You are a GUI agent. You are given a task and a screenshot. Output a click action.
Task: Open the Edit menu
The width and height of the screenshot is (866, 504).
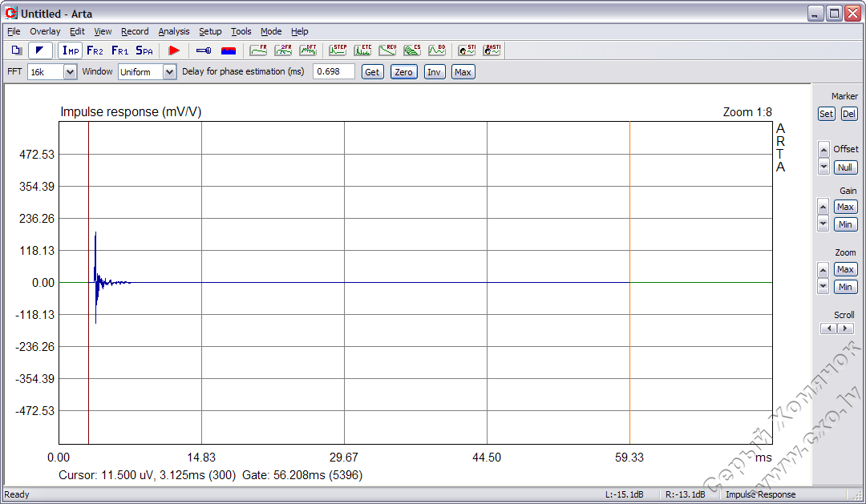pos(77,31)
